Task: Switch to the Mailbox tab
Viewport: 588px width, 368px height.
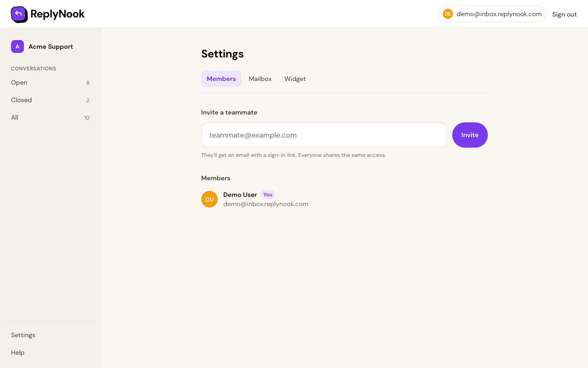Action: point(260,79)
